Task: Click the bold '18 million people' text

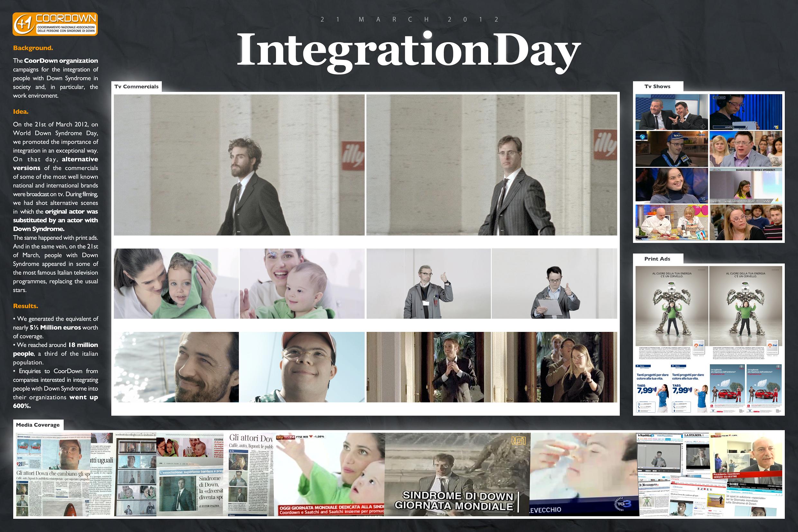Action: coord(55,349)
